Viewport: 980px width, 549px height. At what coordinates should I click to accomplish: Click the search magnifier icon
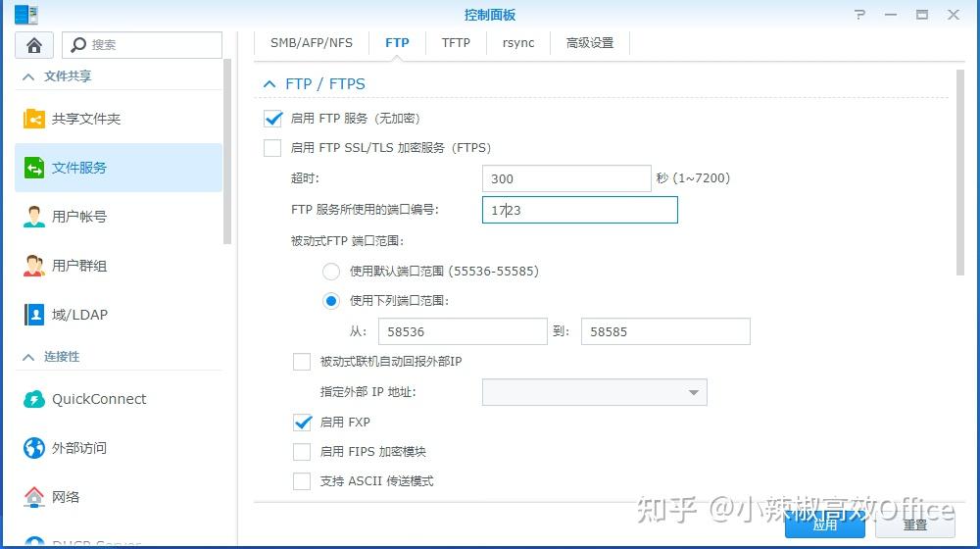[x=78, y=45]
